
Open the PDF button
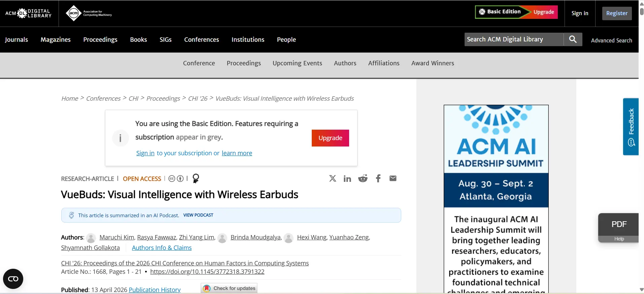tap(619, 224)
